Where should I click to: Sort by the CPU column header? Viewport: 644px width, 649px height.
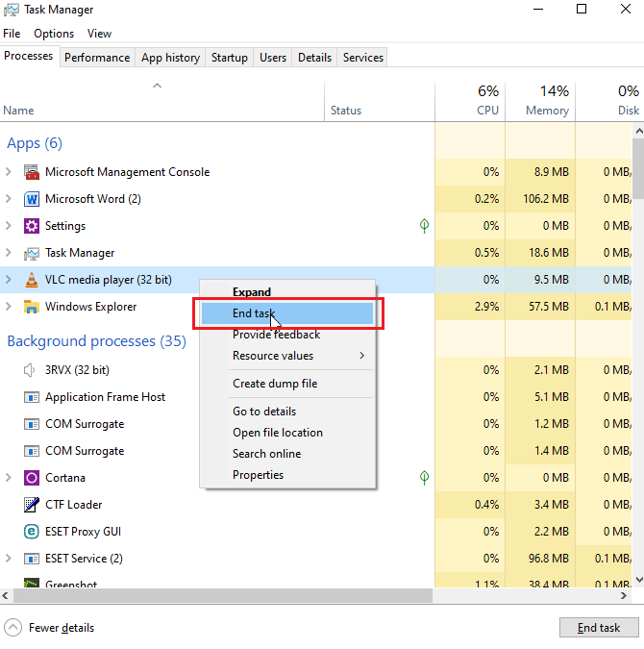[470, 102]
